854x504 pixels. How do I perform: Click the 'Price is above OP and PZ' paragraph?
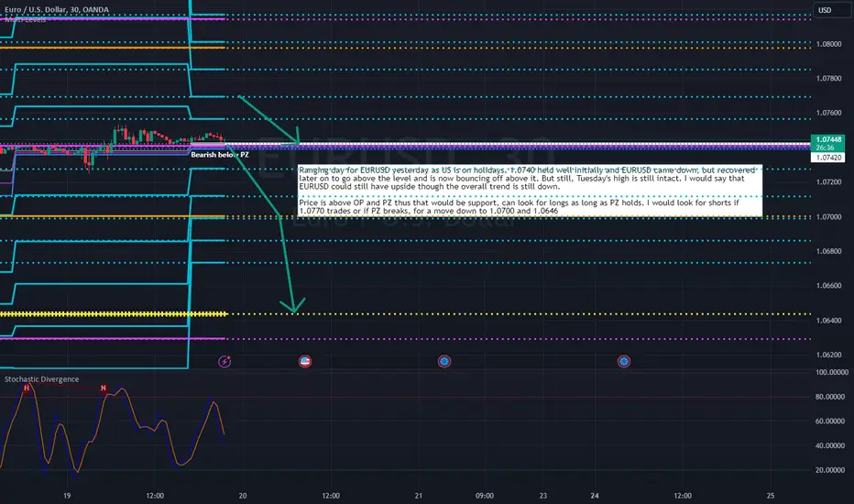click(x=519, y=206)
